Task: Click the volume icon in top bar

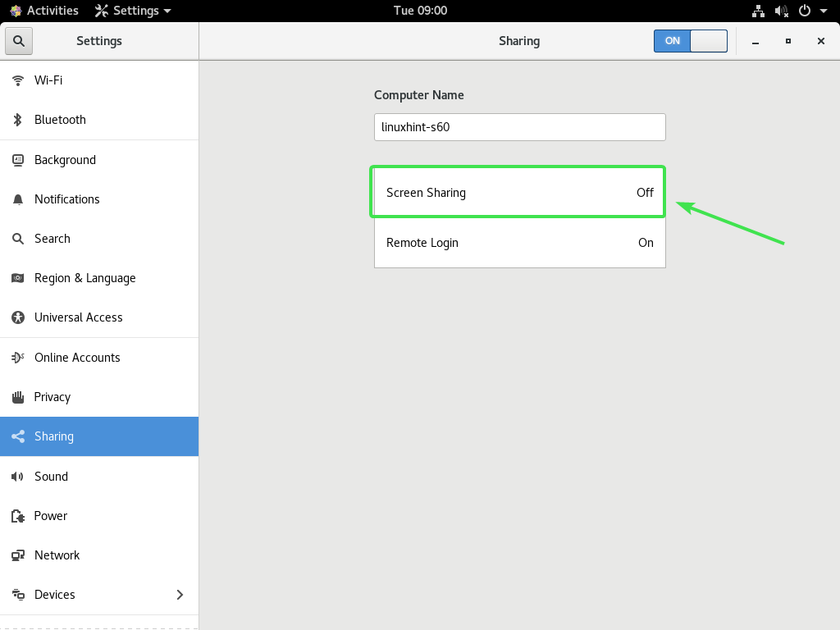Action: click(x=782, y=11)
